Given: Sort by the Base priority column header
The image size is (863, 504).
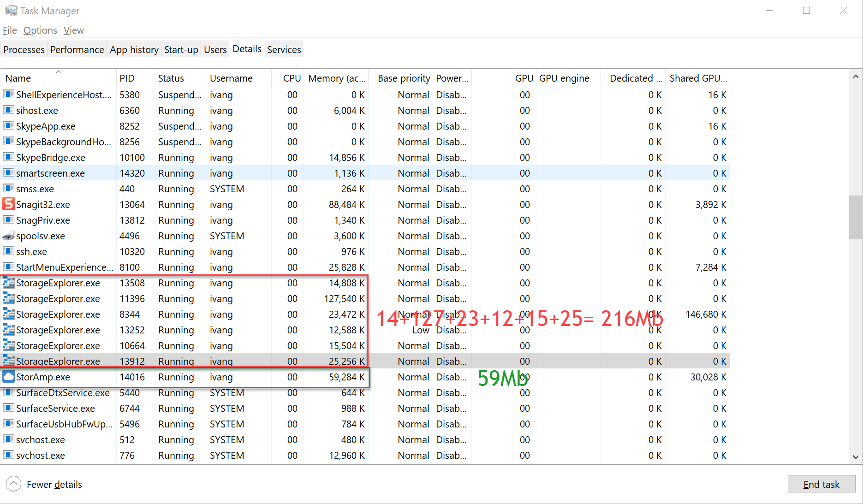Looking at the screenshot, I should click(x=401, y=78).
